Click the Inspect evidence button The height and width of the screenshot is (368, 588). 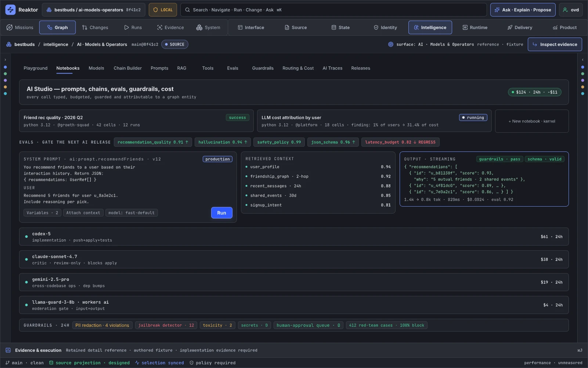555,44
